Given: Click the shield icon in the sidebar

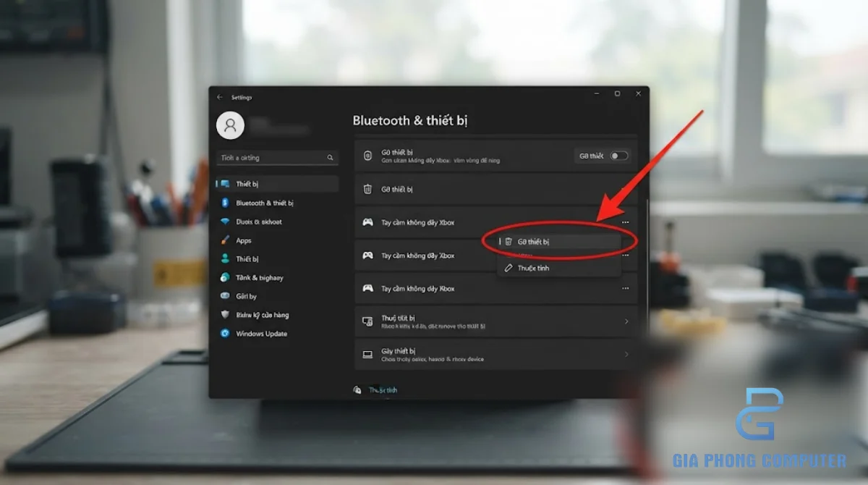Looking at the screenshot, I should pos(225,315).
